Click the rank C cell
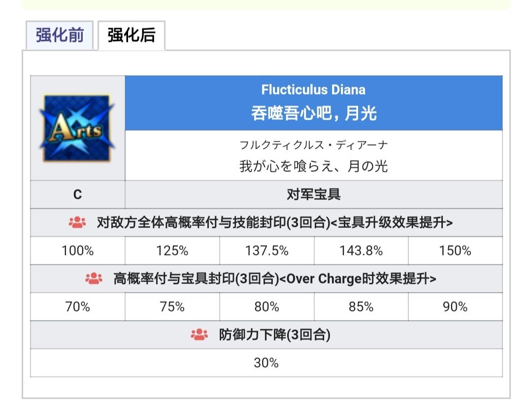Screen dimensions: 532x406 tap(77, 194)
